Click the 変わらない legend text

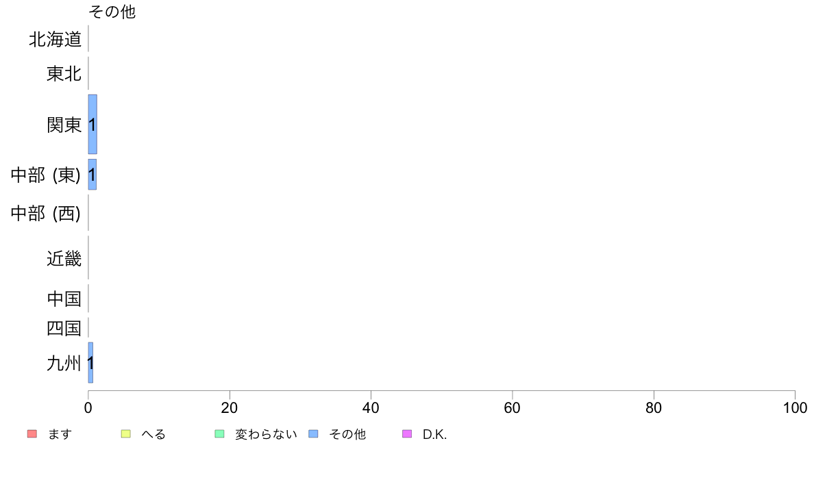click(266, 434)
